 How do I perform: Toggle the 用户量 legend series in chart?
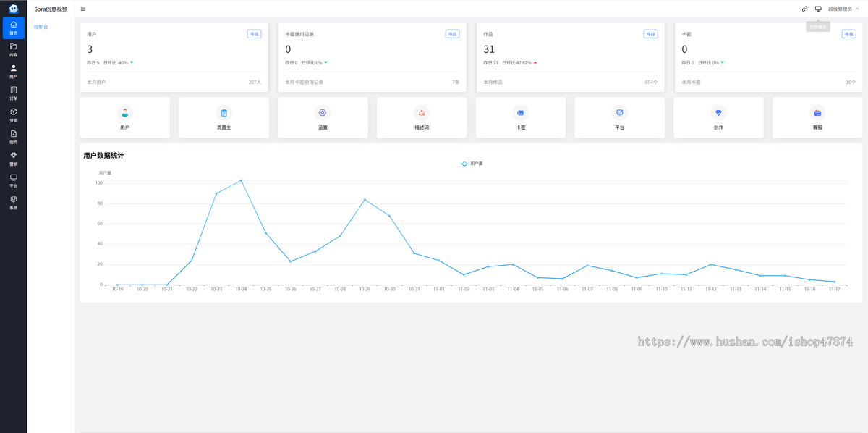(x=472, y=164)
